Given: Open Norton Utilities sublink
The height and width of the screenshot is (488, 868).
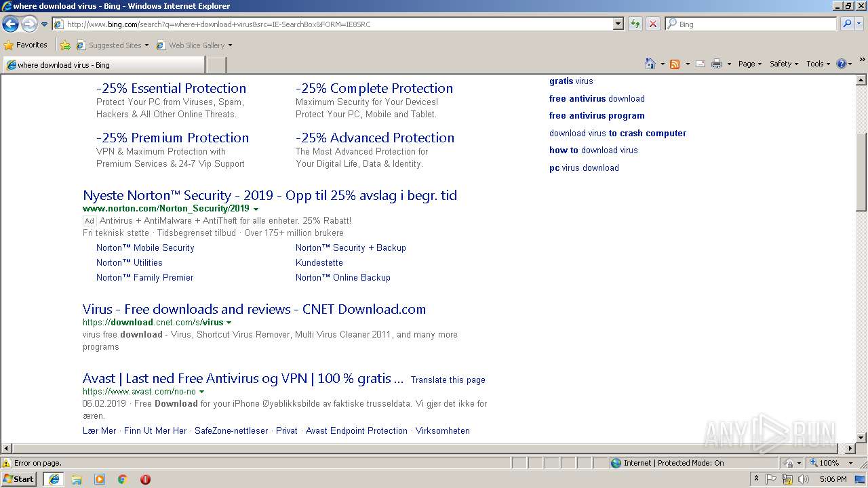Looking at the screenshot, I should click(x=130, y=263).
